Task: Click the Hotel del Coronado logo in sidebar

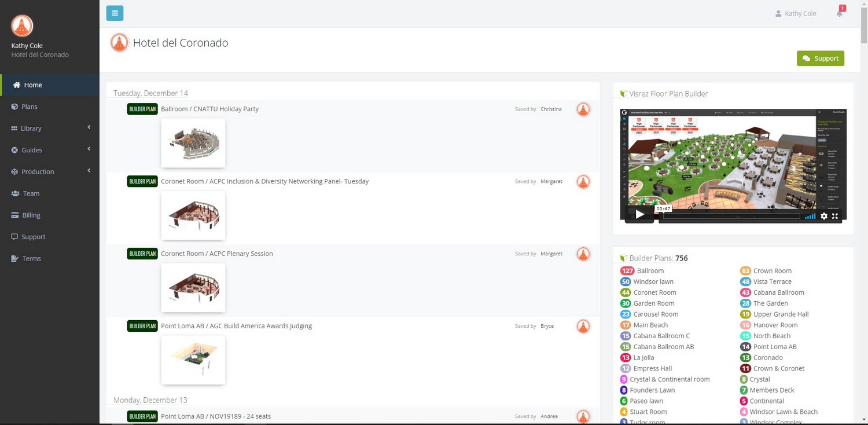Action: (x=22, y=25)
